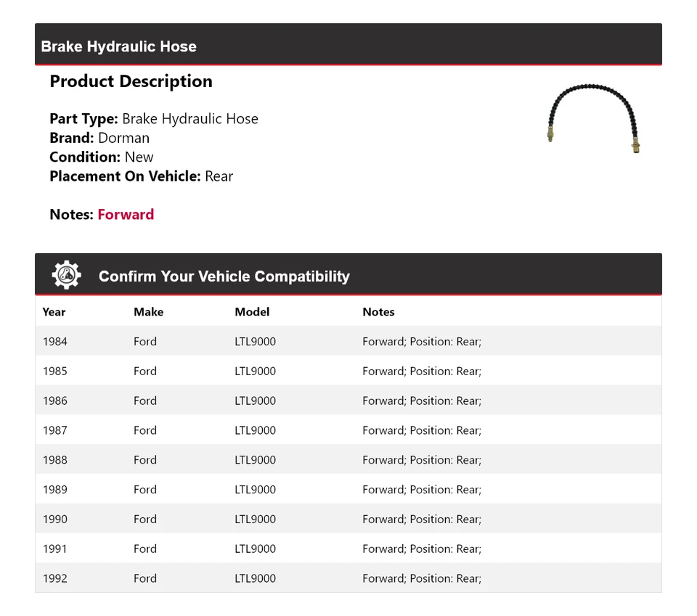Click the Product Description heading

(131, 81)
